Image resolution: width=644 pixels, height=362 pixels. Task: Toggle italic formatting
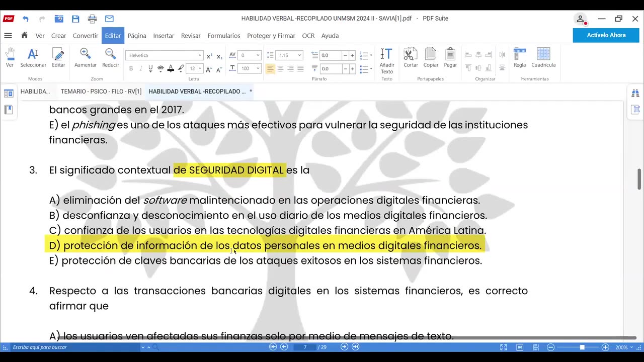click(x=141, y=69)
